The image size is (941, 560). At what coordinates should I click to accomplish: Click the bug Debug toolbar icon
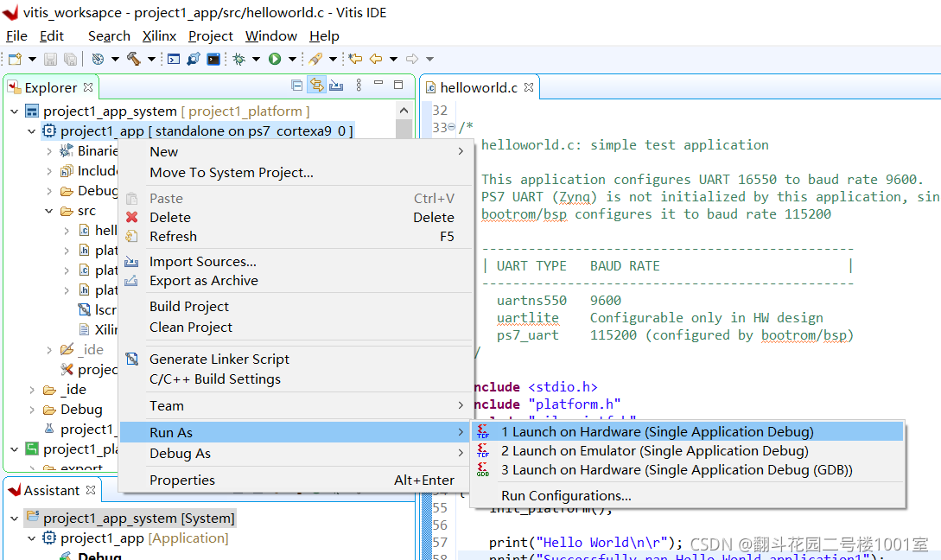click(x=238, y=59)
